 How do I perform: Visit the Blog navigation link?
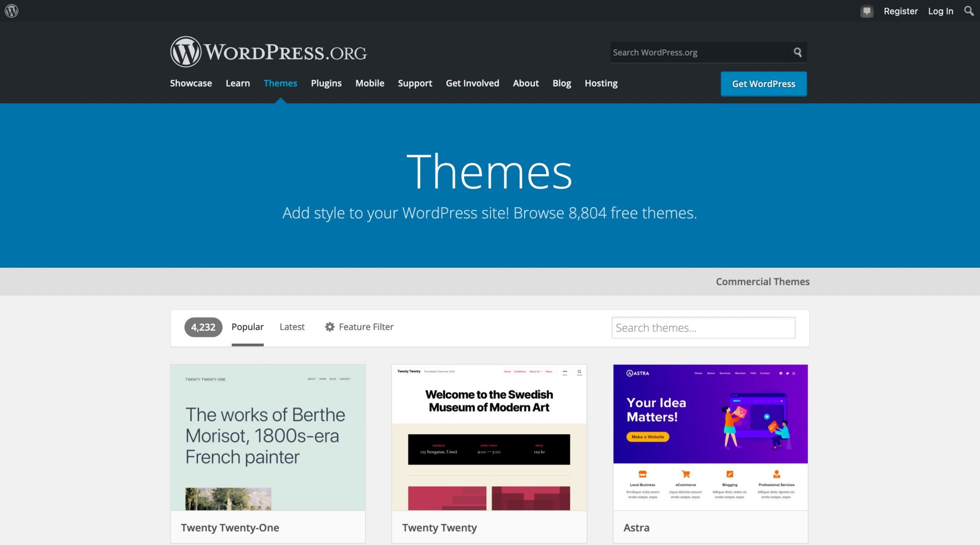[x=562, y=83]
